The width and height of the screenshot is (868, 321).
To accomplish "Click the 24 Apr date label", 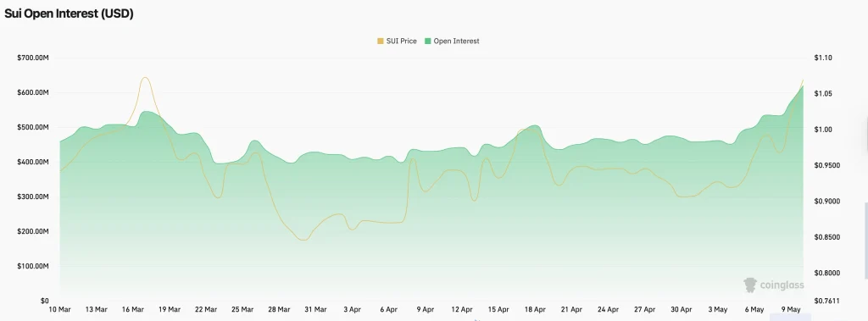I will (x=608, y=309).
